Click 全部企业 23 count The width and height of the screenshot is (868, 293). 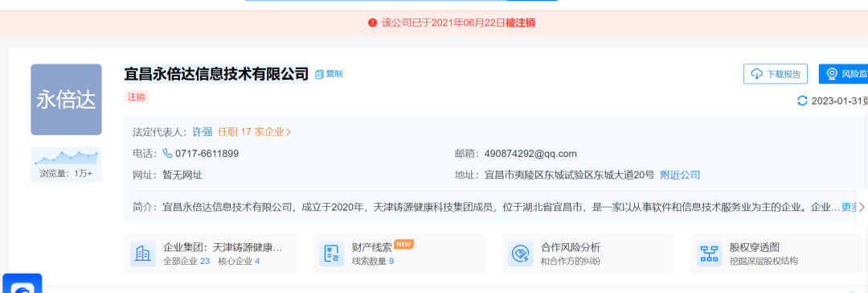[x=186, y=261]
